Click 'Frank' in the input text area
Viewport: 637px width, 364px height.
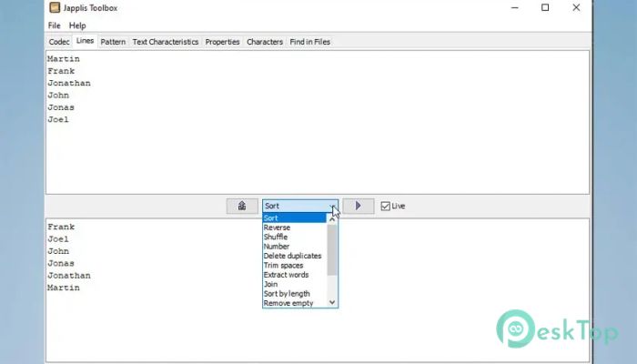point(61,71)
